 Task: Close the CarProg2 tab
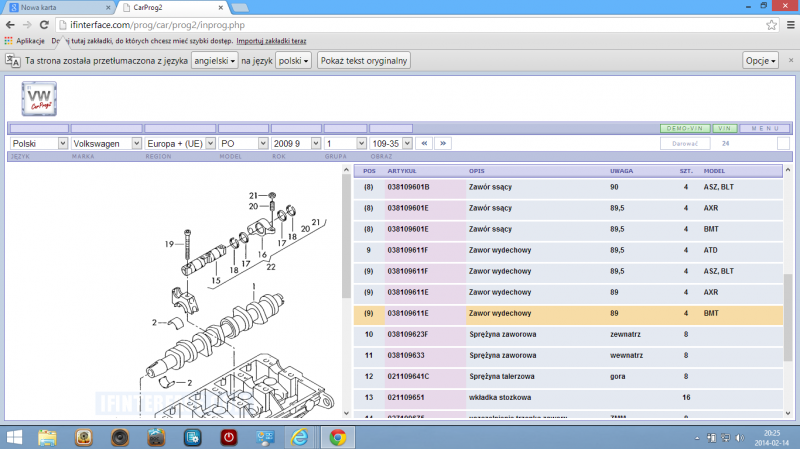click(x=220, y=8)
